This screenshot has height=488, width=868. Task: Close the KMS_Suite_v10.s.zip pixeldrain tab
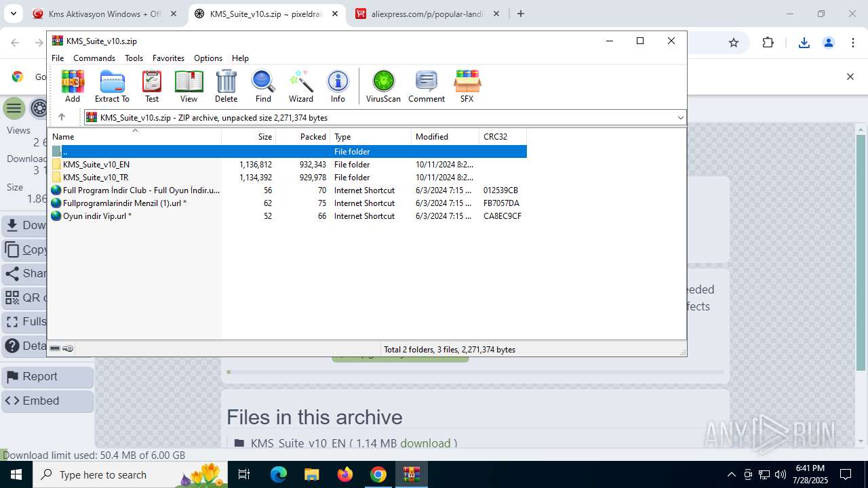(335, 14)
